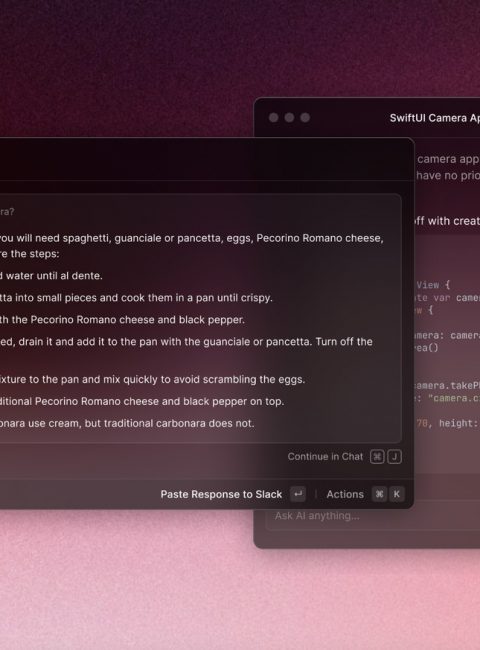Open the Actions menu

point(345,494)
